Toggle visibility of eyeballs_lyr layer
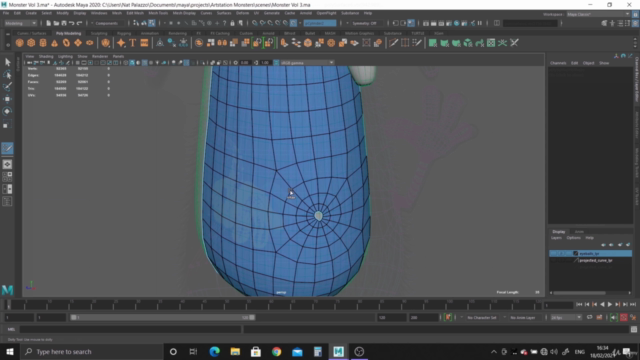The image size is (640, 360). (x=553, y=253)
